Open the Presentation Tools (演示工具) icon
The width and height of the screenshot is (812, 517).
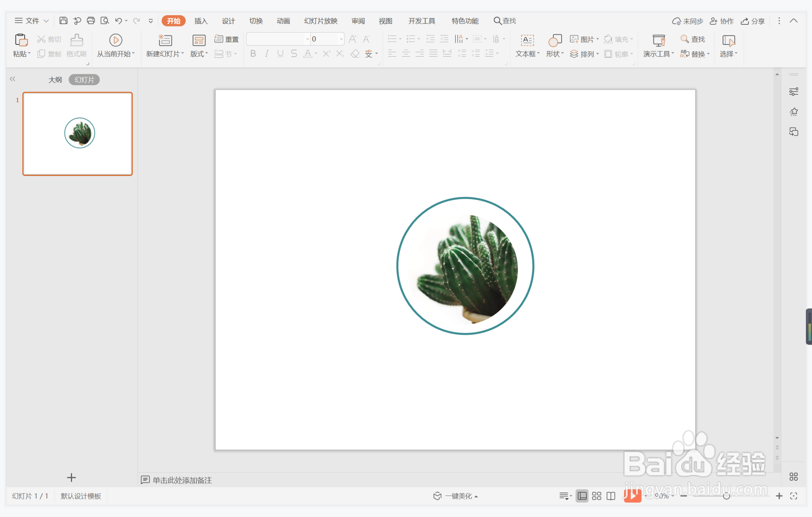tap(658, 40)
